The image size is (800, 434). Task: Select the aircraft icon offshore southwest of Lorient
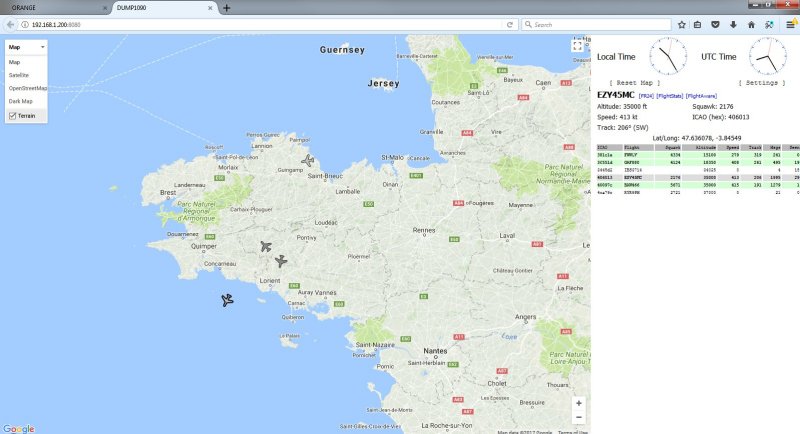(227, 300)
